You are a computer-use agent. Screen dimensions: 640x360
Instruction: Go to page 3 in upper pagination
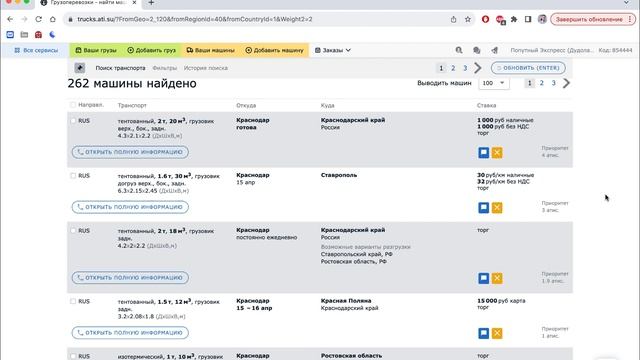click(465, 68)
